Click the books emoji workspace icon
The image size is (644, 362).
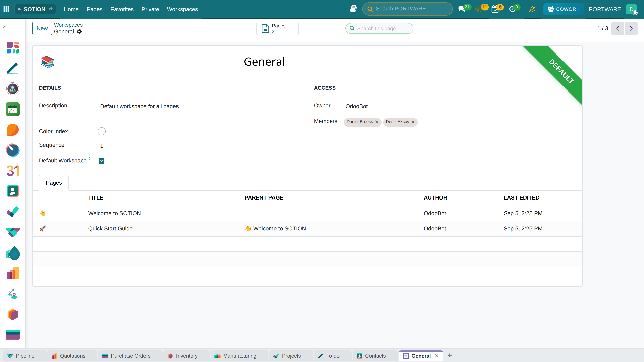[47, 62]
